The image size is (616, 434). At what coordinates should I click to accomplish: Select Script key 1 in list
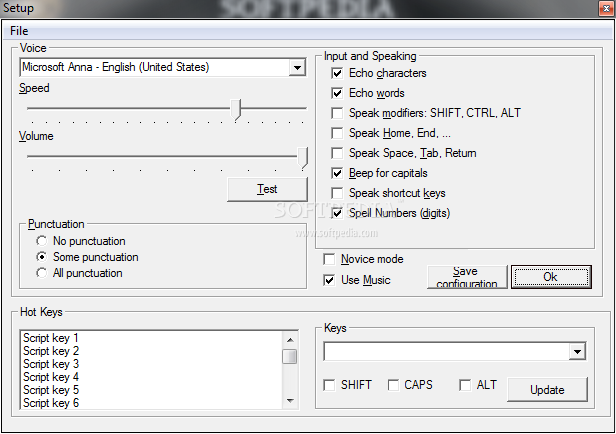(x=151, y=338)
